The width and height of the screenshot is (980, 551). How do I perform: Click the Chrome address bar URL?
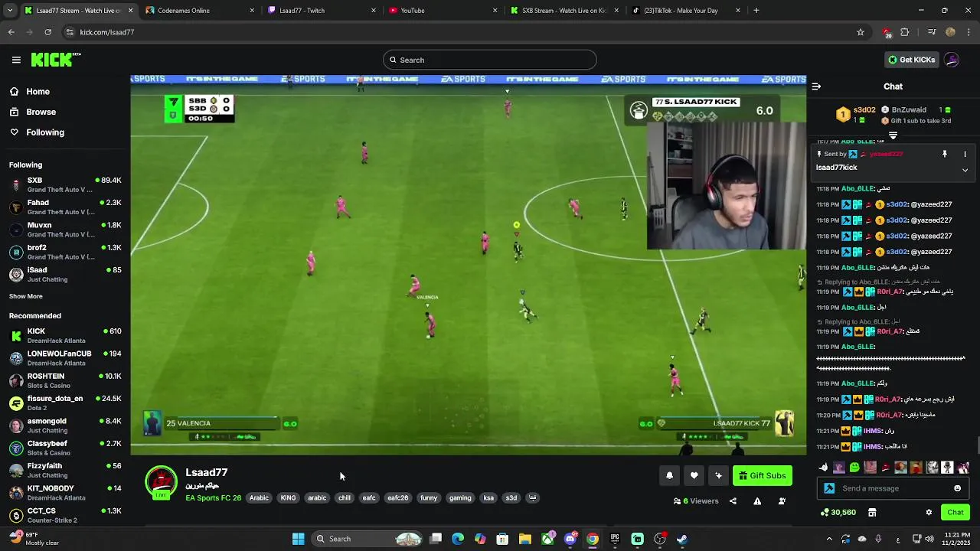(107, 32)
